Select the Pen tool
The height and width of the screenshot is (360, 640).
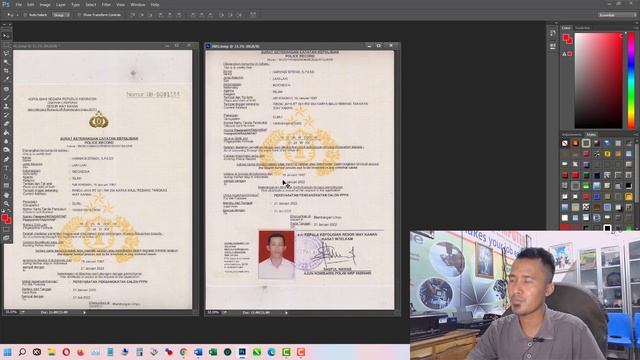click(6, 159)
